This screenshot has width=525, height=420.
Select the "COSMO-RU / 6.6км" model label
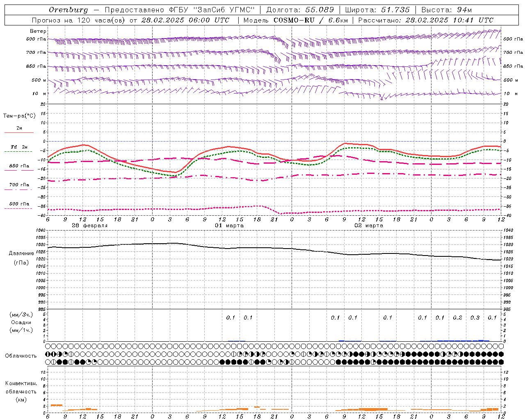coord(310,20)
